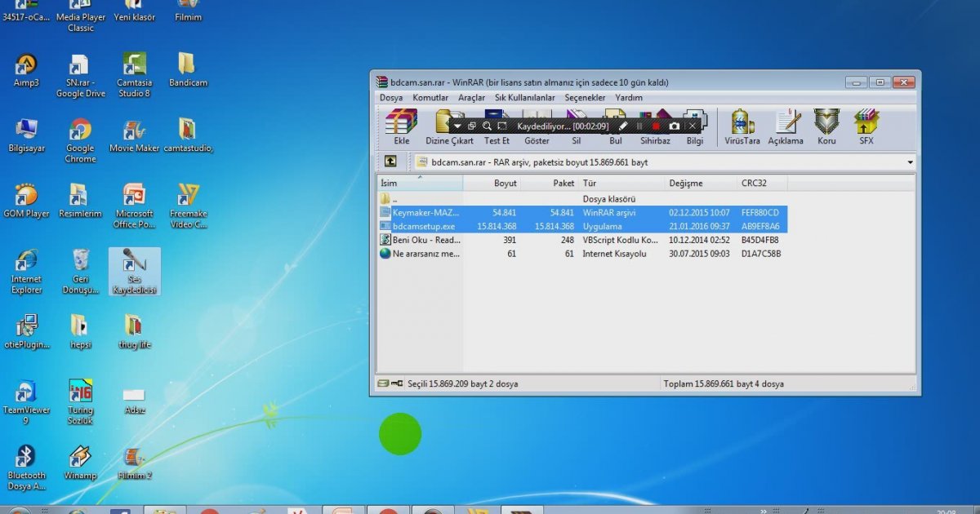Select the hepsi folder on the desktop
This screenshot has width=980, height=514.
coord(80,332)
